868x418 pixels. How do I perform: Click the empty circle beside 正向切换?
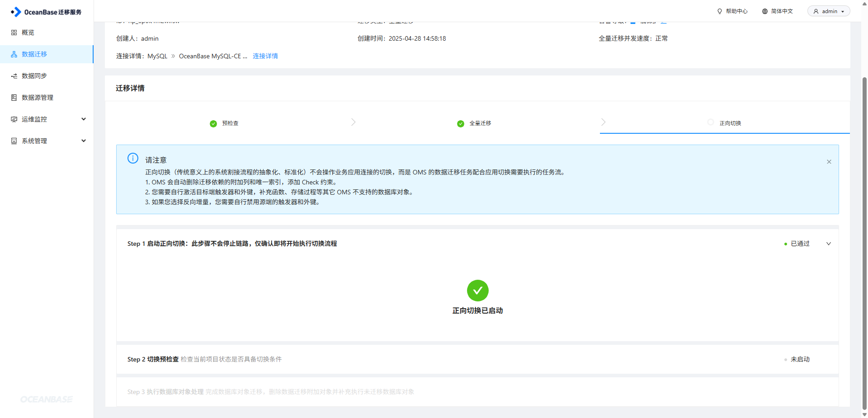711,122
